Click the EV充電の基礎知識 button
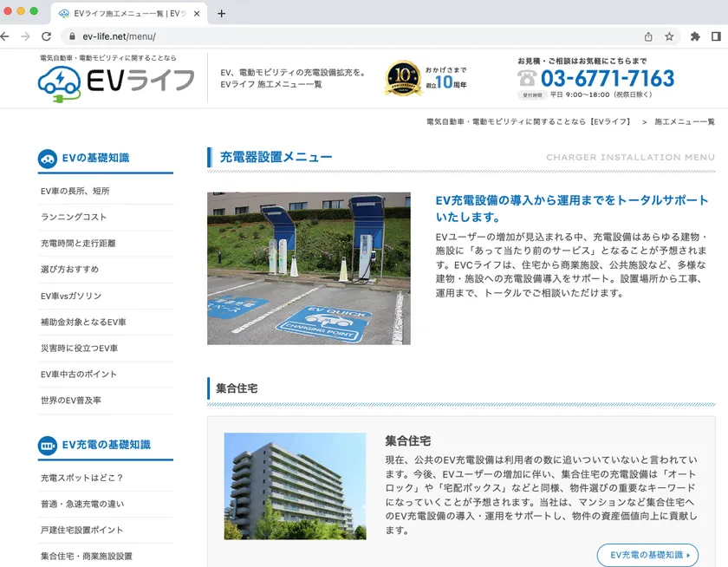The height and width of the screenshot is (567, 728). 647,555
